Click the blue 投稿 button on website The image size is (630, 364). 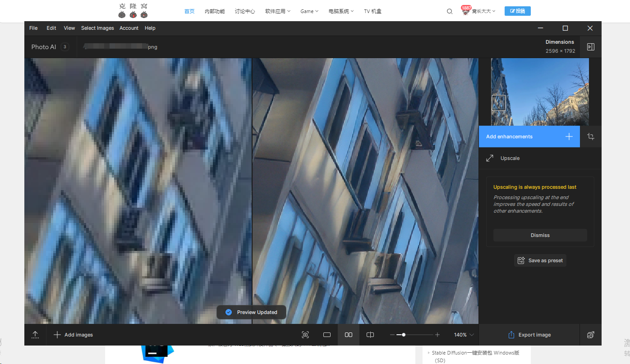(x=518, y=11)
